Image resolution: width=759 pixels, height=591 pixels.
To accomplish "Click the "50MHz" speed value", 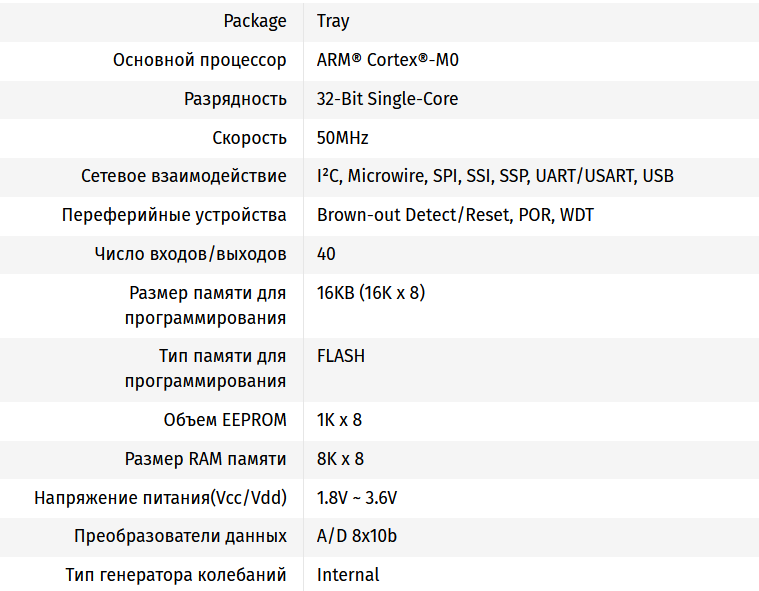I will [343, 138].
